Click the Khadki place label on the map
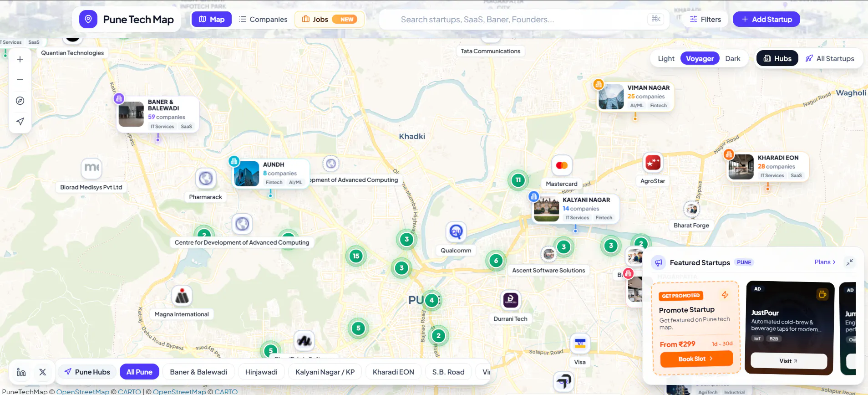The height and width of the screenshot is (395, 868). coord(412,136)
